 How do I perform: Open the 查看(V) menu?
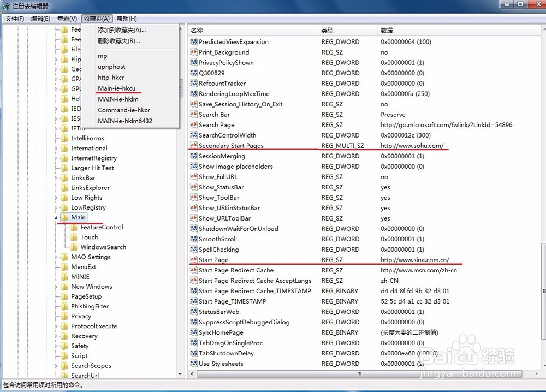click(x=67, y=19)
